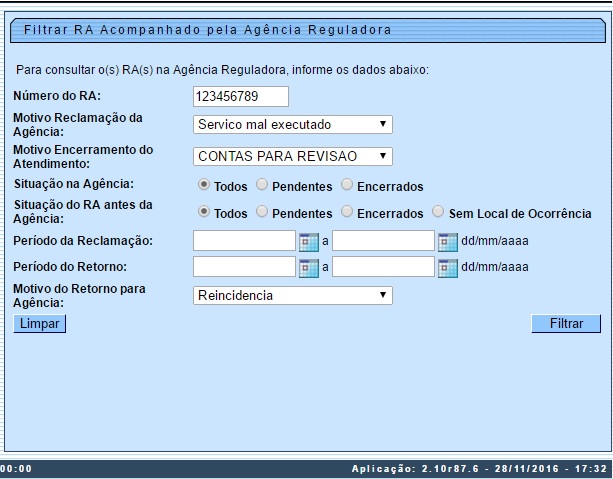Select Encerrados for Situação na Agência

click(347, 185)
